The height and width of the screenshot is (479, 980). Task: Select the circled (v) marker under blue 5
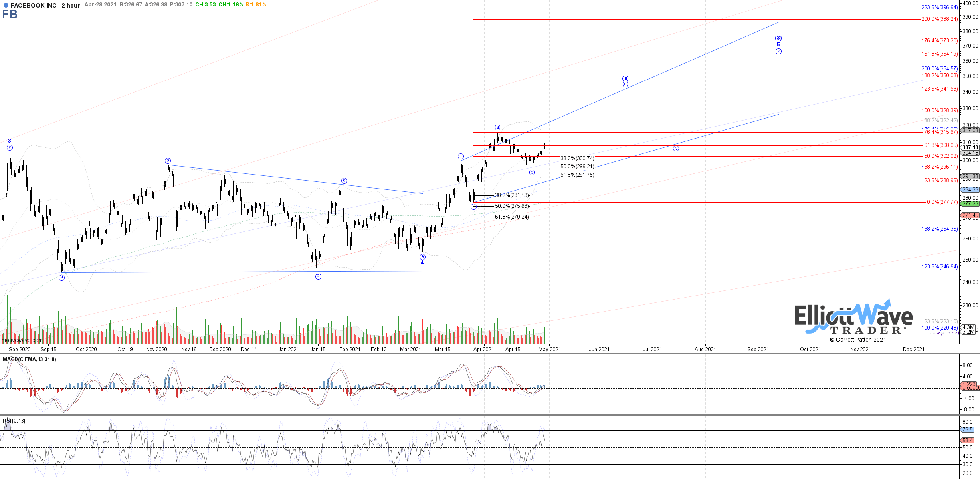pos(778,51)
